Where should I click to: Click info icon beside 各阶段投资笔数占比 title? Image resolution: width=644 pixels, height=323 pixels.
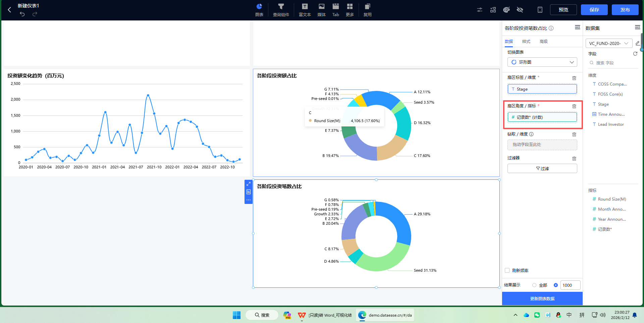[551, 28]
